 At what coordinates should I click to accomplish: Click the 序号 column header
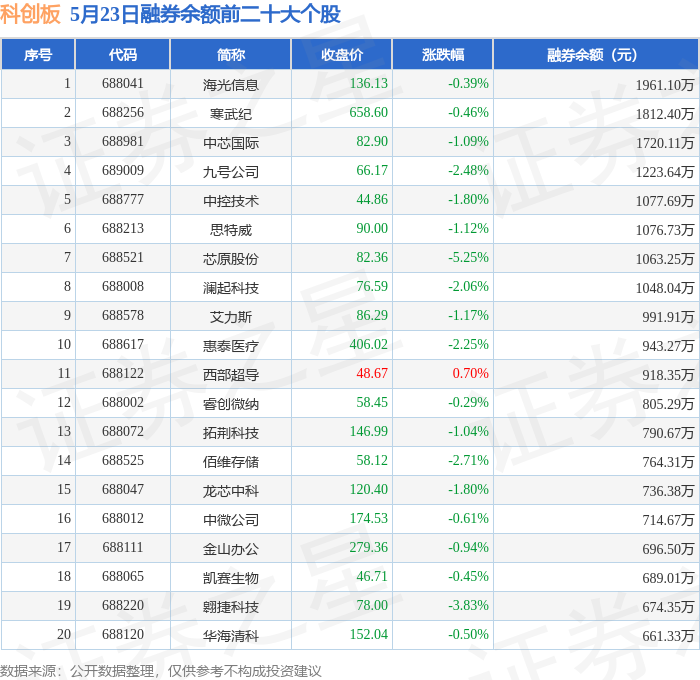click(x=38, y=54)
